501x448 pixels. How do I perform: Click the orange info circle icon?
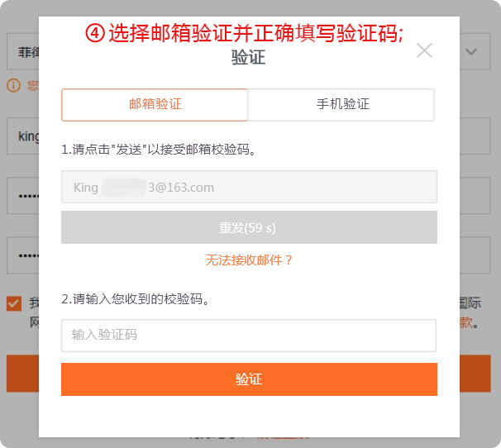pyautogui.click(x=13, y=85)
